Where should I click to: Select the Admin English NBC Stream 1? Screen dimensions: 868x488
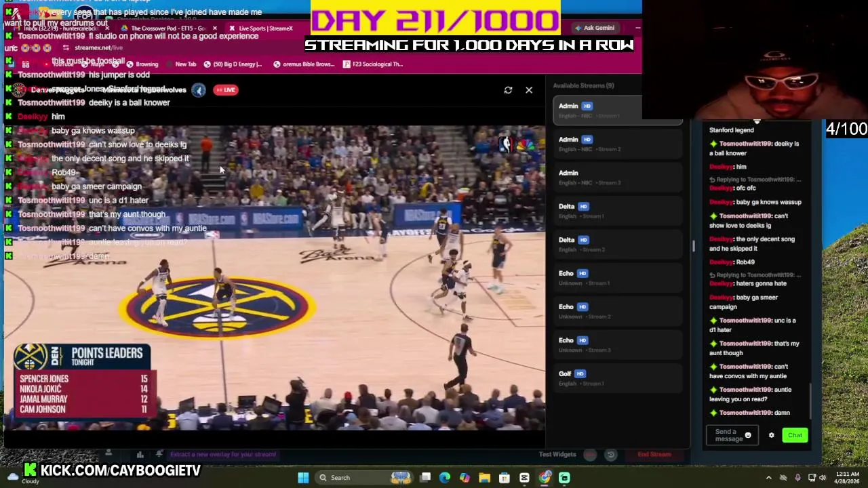coord(618,110)
